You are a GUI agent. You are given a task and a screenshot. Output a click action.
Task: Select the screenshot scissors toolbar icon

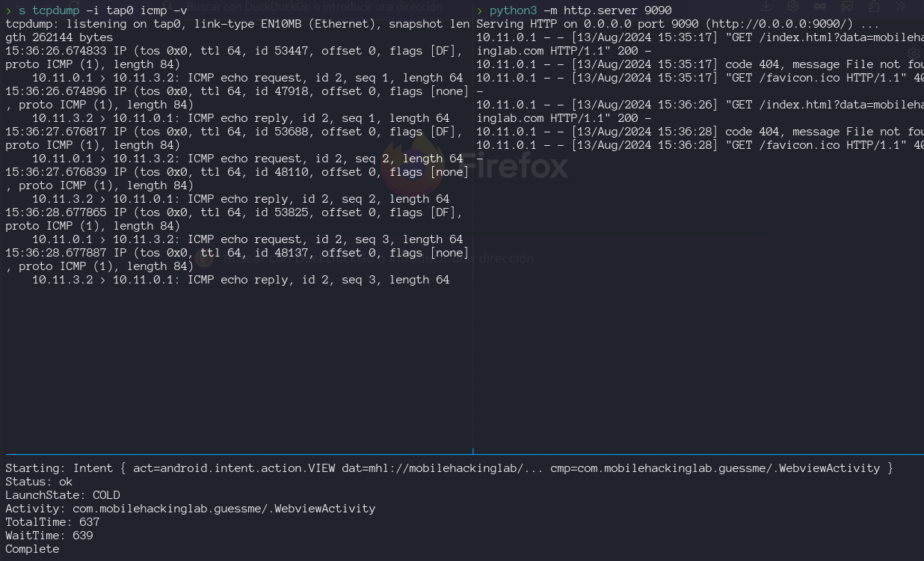pos(847,6)
